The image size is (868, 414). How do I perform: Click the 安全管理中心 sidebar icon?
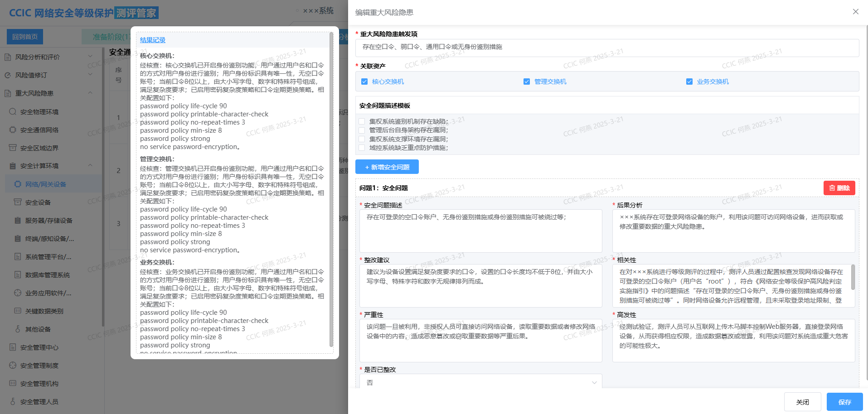coord(13,347)
